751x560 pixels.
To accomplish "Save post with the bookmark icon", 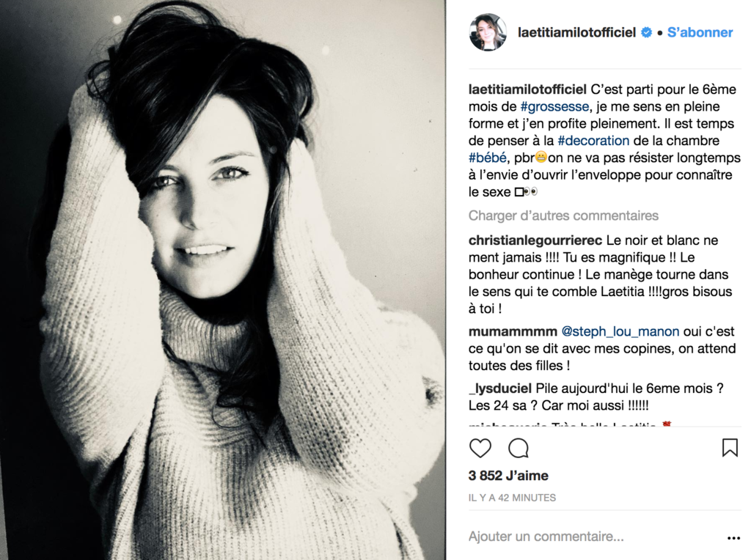I will click(x=730, y=448).
